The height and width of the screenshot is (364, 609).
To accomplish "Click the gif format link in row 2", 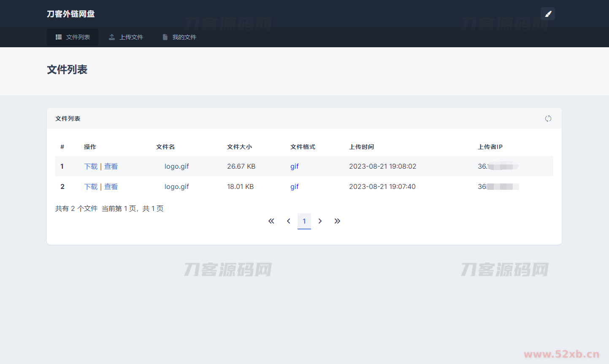I will 294,186.
